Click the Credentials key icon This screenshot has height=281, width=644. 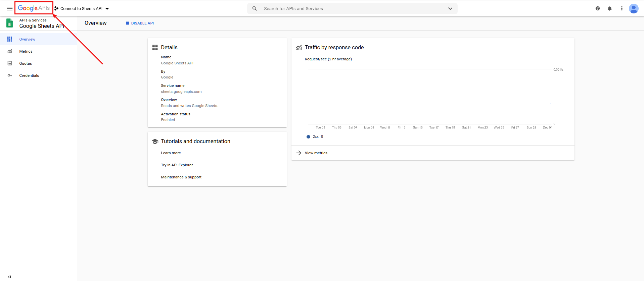pos(10,75)
